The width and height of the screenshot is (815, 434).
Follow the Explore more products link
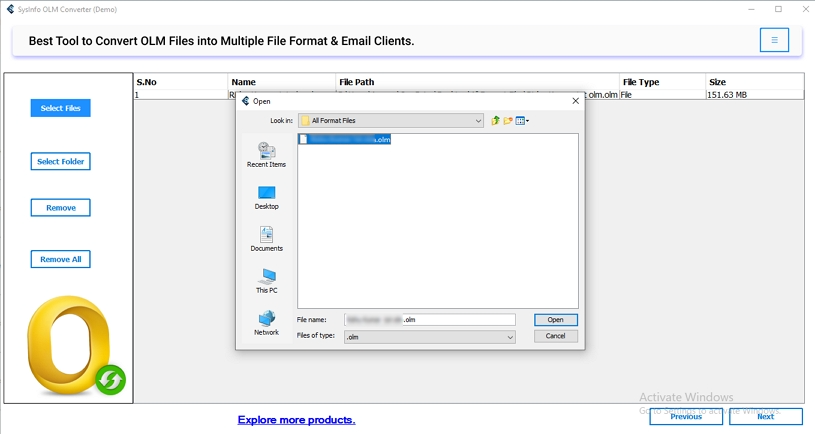click(x=296, y=420)
